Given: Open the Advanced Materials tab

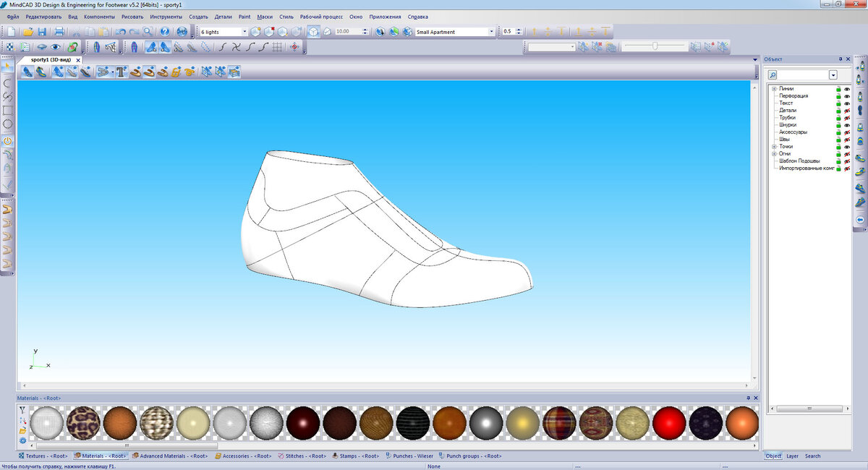Looking at the screenshot, I should (x=169, y=456).
